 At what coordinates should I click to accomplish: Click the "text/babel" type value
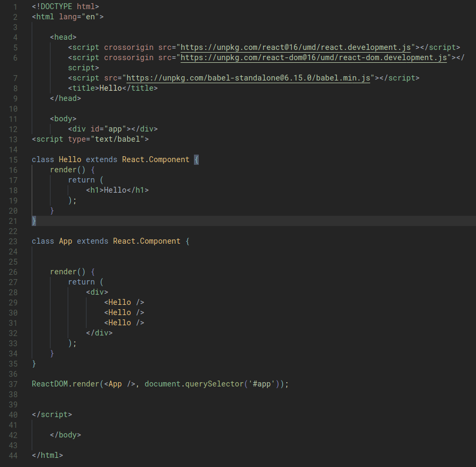point(118,139)
